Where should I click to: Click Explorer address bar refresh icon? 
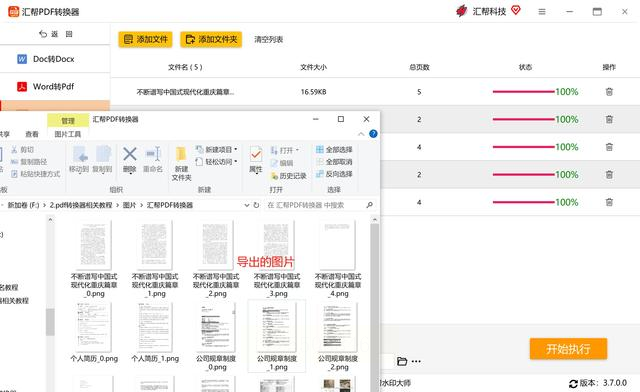256,205
